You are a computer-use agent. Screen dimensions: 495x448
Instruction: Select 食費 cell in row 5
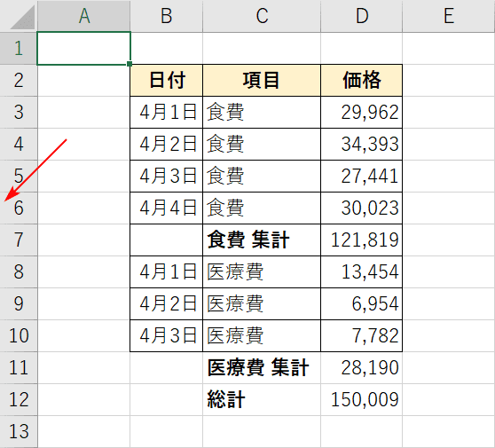262,176
